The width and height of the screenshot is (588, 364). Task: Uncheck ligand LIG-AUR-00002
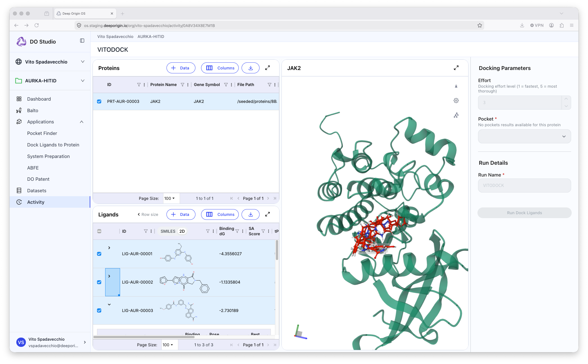pyautogui.click(x=99, y=282)
